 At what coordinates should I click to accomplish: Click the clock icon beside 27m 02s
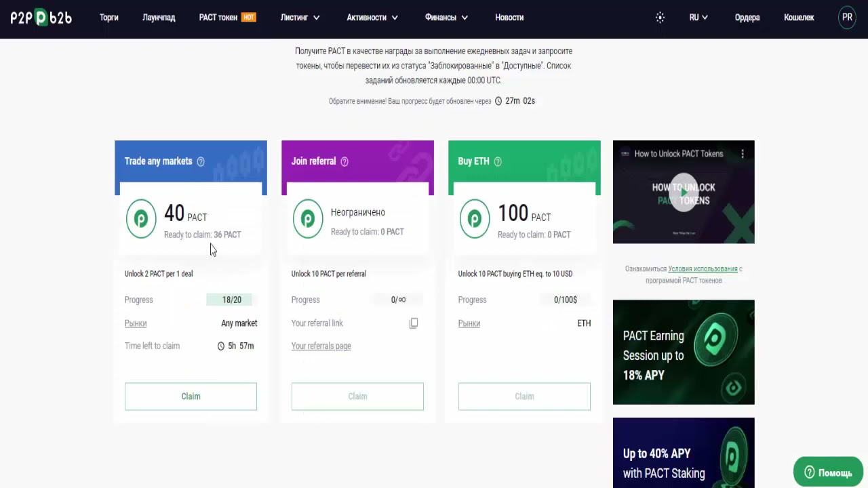click(498, 101)
